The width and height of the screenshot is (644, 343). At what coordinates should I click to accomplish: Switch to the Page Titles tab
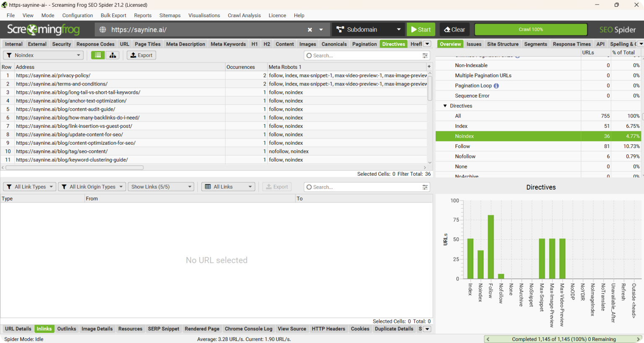[148, 44]
